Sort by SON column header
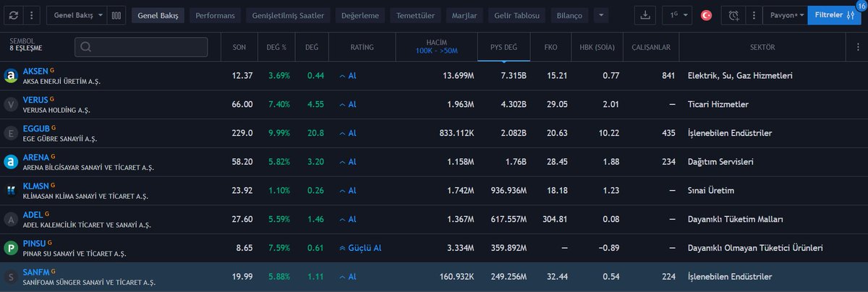This screenshot has height=292, width=868. click(239, 47)
